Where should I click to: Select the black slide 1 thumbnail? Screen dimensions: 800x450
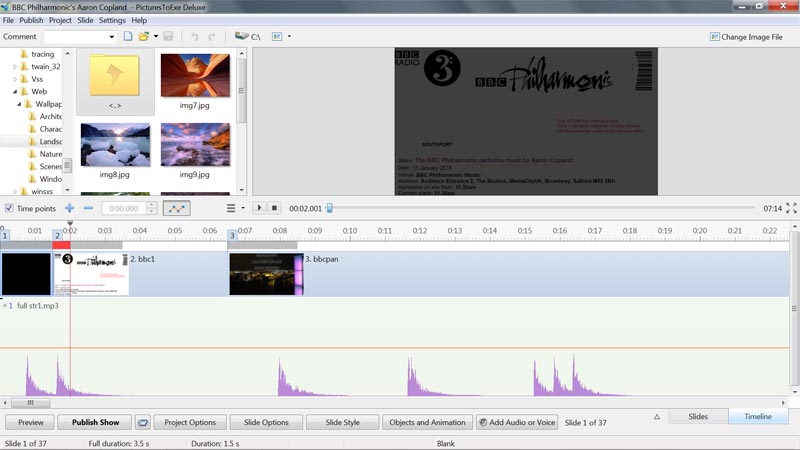[26, 274]
